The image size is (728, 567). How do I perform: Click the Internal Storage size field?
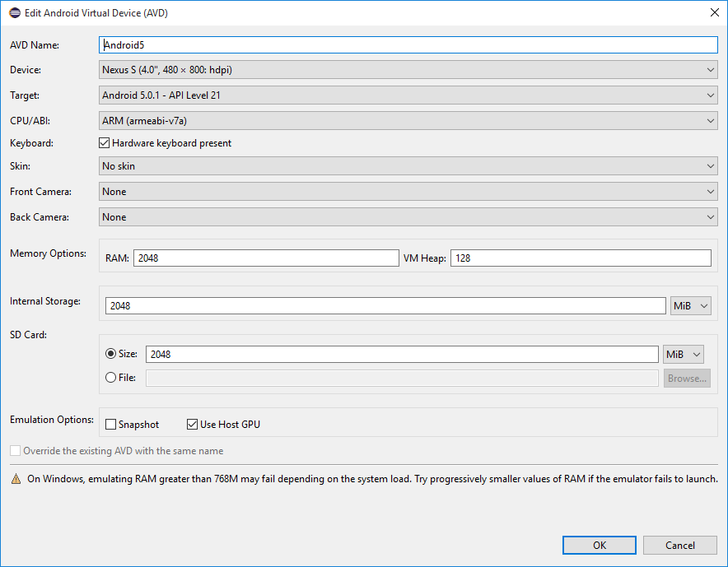point(385,306)
